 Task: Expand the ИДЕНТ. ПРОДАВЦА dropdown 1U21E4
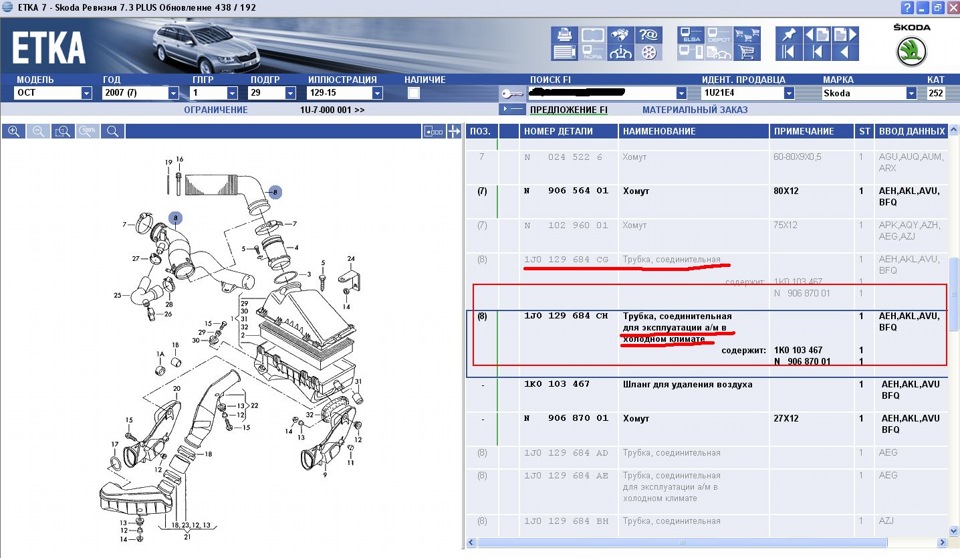tap(789, 93)
